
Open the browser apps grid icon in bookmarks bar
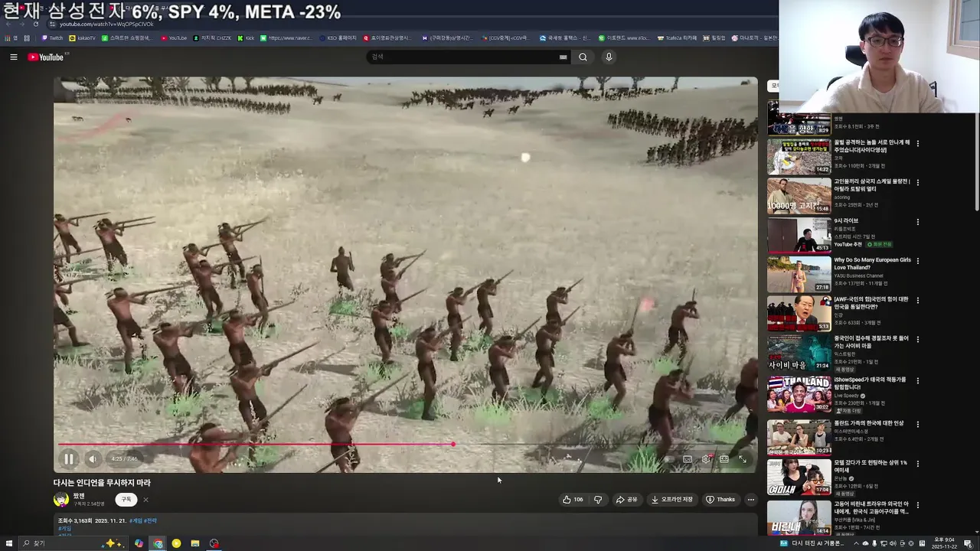27,37
